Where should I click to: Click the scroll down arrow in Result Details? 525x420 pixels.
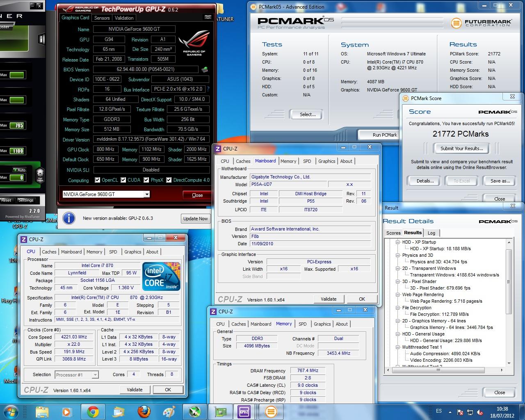tap(509, 363)
